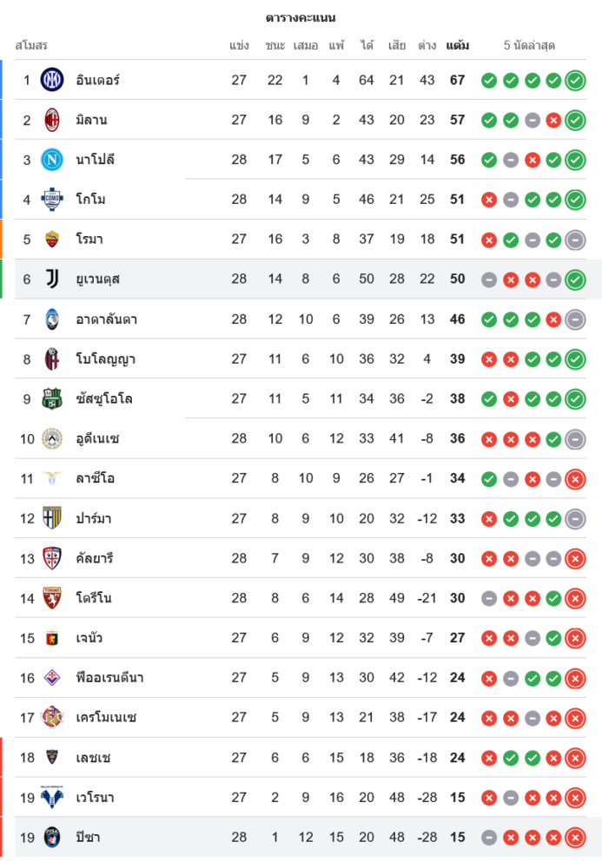
Task: Click the Bologna club crest
Action: (x=52, y=358)
